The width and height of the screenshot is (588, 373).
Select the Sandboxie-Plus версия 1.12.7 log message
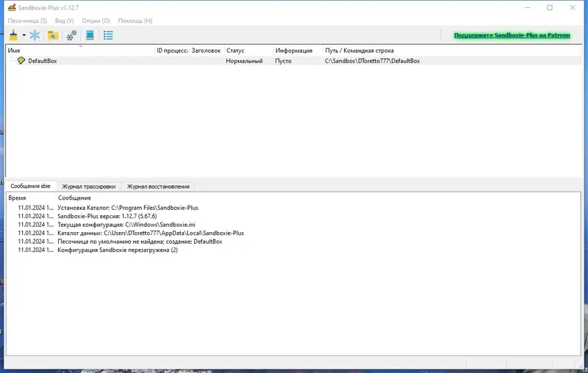coord(107,216)
